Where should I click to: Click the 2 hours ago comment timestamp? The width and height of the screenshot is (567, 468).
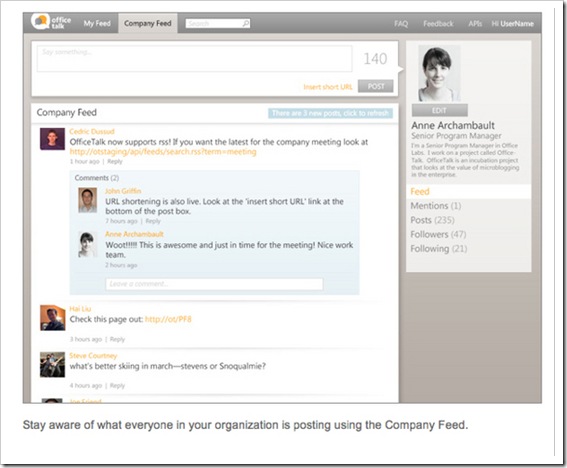121,265
